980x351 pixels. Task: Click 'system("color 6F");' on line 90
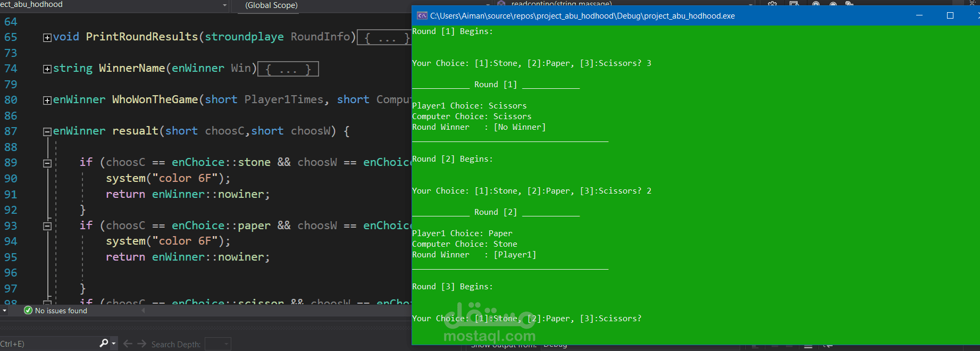168,178
